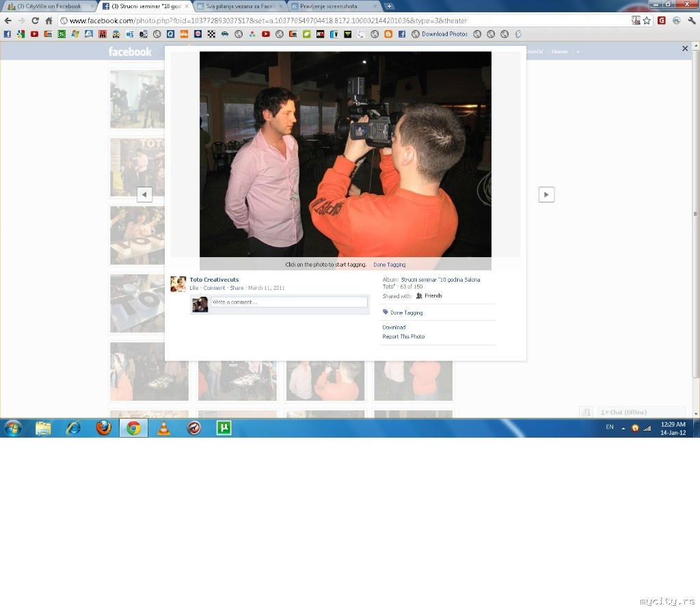Switch to the Pravljenje screenshota tab
The image size is (700, 610).
click(333, 6)
